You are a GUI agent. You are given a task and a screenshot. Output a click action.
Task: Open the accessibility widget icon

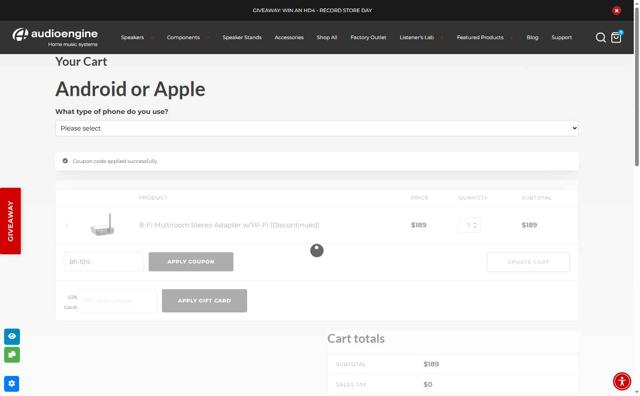click(x=622, y=382)
